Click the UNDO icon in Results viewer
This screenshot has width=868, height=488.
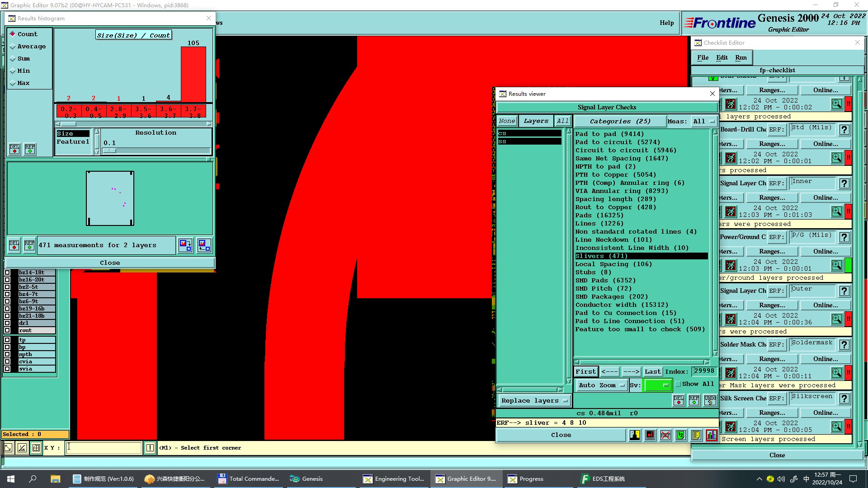click(x=710, y=400)
